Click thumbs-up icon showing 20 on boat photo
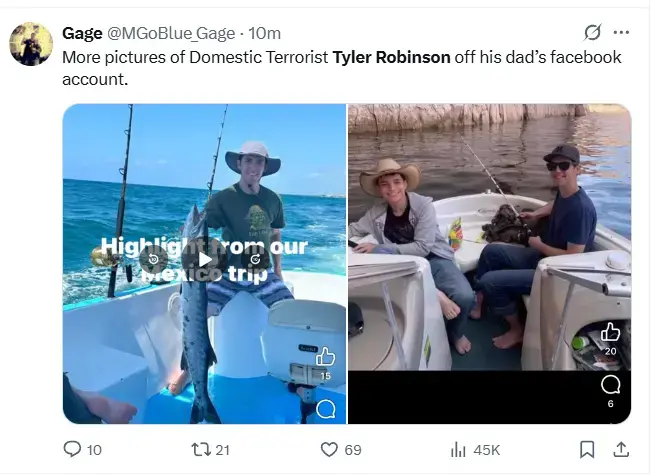653x475 pixels. coord(610,334)
